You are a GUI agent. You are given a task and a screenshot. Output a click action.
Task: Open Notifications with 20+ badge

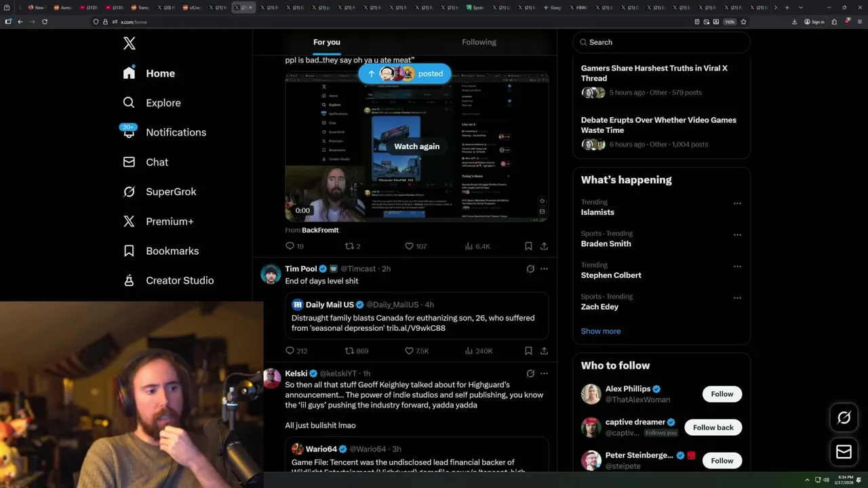pyautogui.click(x=163, y=132)
